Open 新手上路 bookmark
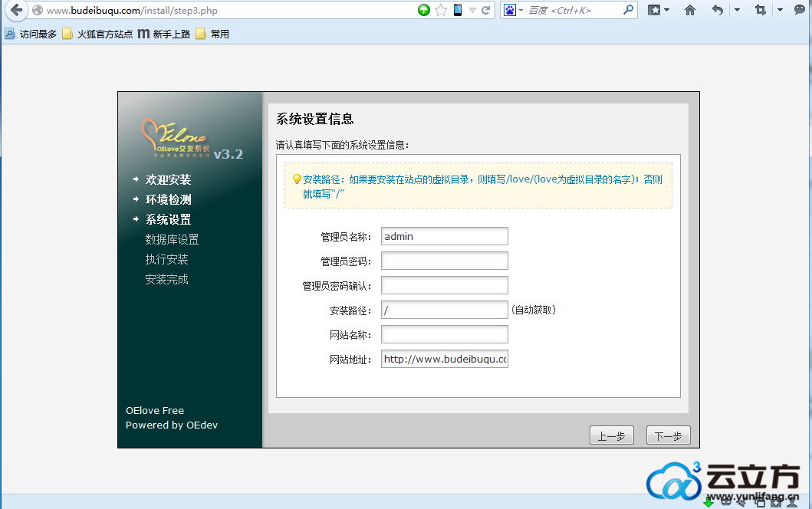This screenshot has width=812, height=509. 164,34
